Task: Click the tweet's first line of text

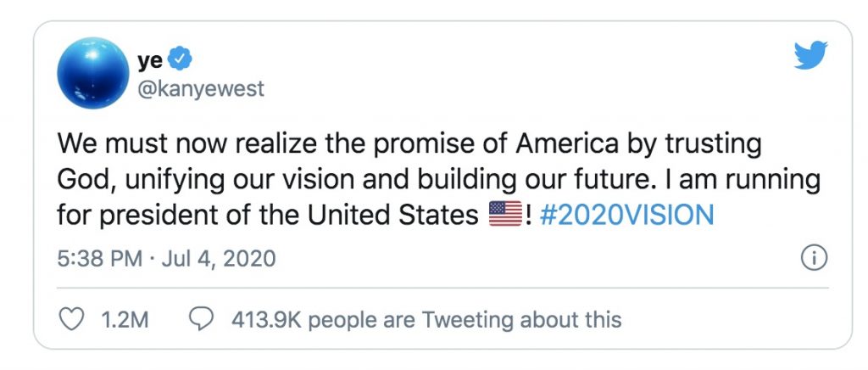Action: (x=409, y=143)
